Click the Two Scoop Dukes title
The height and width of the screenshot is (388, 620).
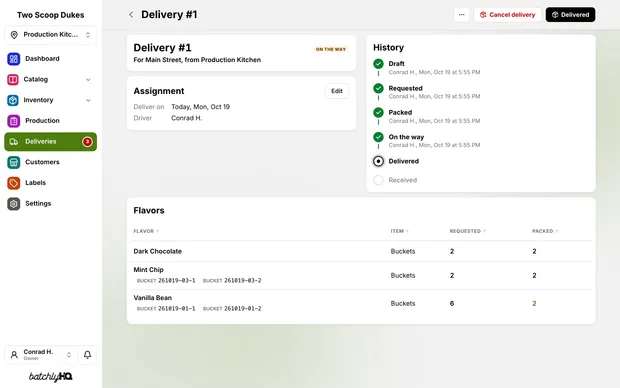coord(51,15)
